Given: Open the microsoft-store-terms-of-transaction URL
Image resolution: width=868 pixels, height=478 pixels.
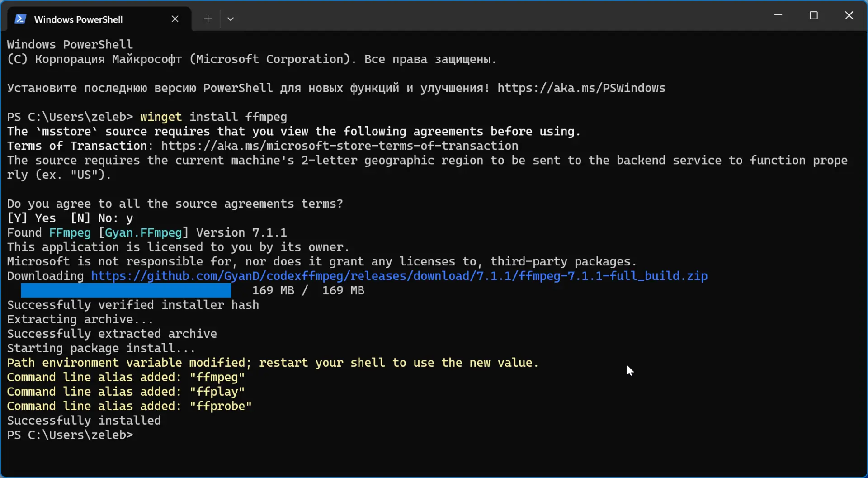Looking at the screenshot, I should coord(340,146).
